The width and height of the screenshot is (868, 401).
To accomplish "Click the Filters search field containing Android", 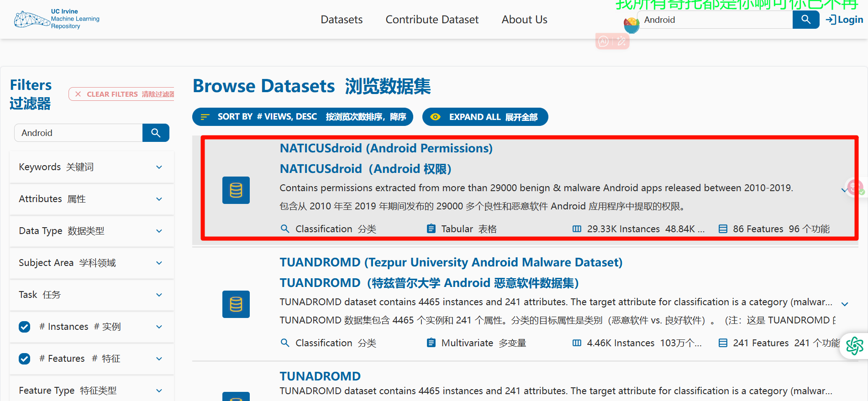I will pos(79,133).
